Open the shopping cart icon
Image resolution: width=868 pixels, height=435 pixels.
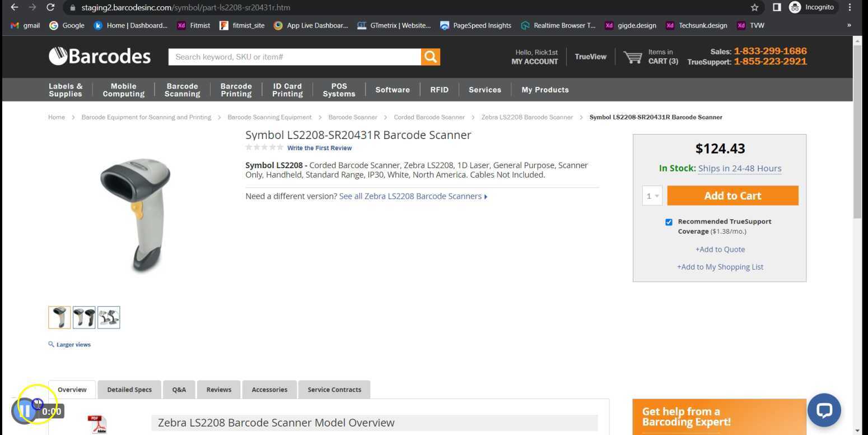click(x=633, y=57)
